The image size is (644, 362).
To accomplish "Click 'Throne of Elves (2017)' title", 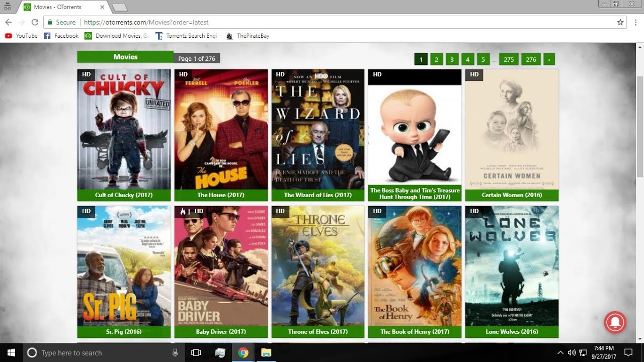I will [318, 332].
